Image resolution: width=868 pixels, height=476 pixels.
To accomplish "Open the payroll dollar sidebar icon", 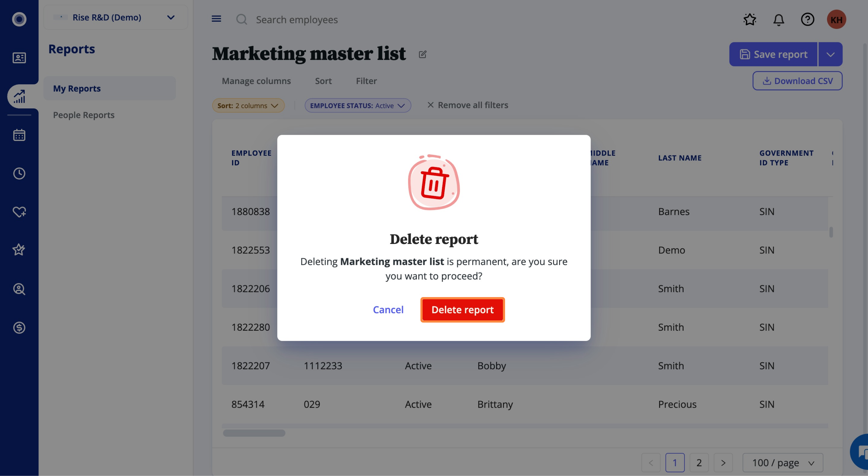I will pos(19,327).
